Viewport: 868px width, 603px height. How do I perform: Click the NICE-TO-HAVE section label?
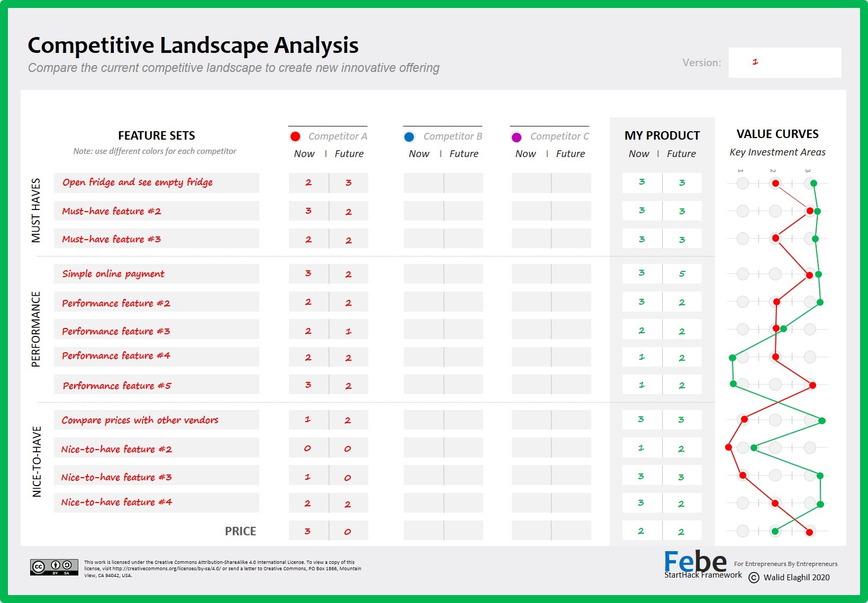(x=37, y=461)
